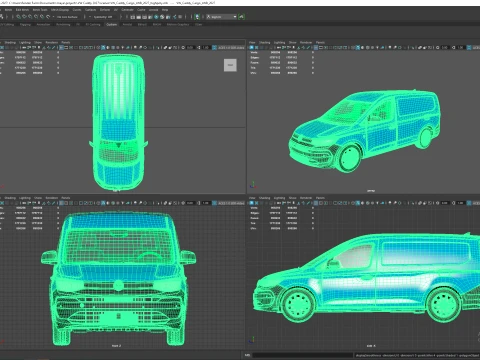Click gamma reset icon in perspective panel
Image resolution: width=480 pixels, height=360 pixels.
click(x=453, y=47)
